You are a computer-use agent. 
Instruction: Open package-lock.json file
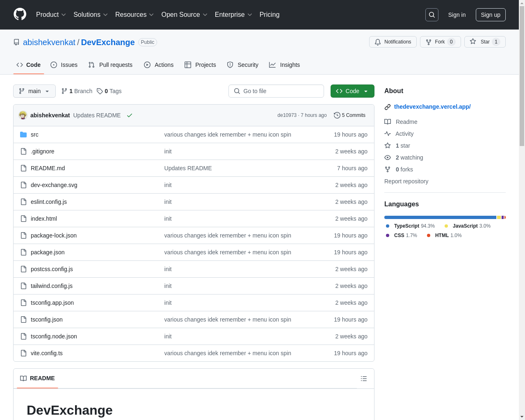[54, 235]
